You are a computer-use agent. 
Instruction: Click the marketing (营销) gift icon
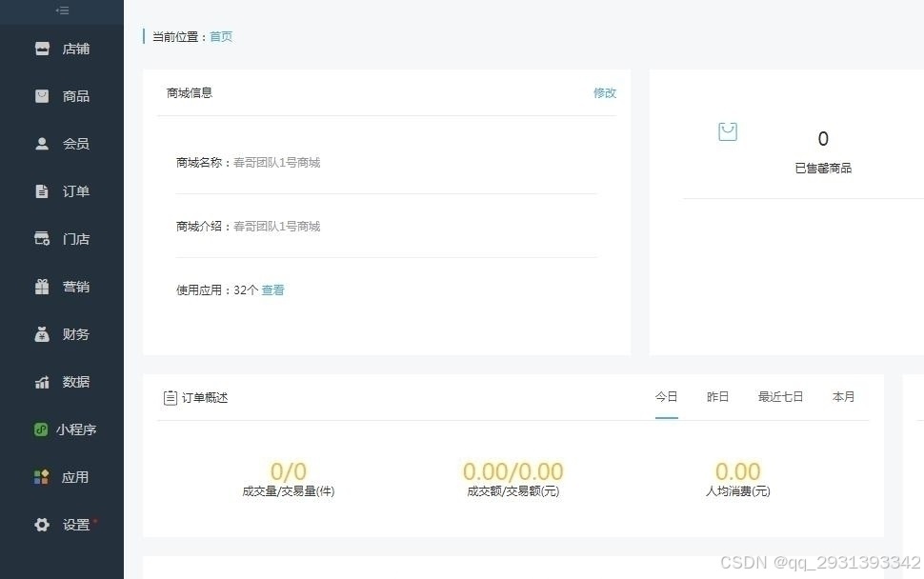(42, 287)
